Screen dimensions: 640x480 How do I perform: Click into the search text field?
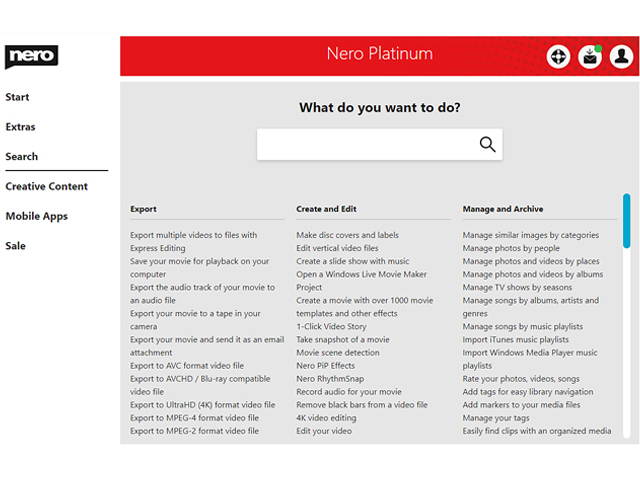[365, 144]
